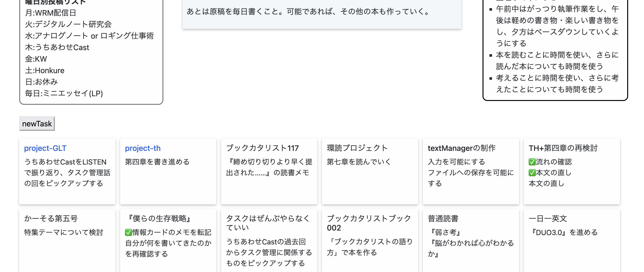Image resolution: width=644 pixels, height=272 pixels.
Task: Toggle the 流れの確認 green checkmark
Action: (x=532, y=162)
